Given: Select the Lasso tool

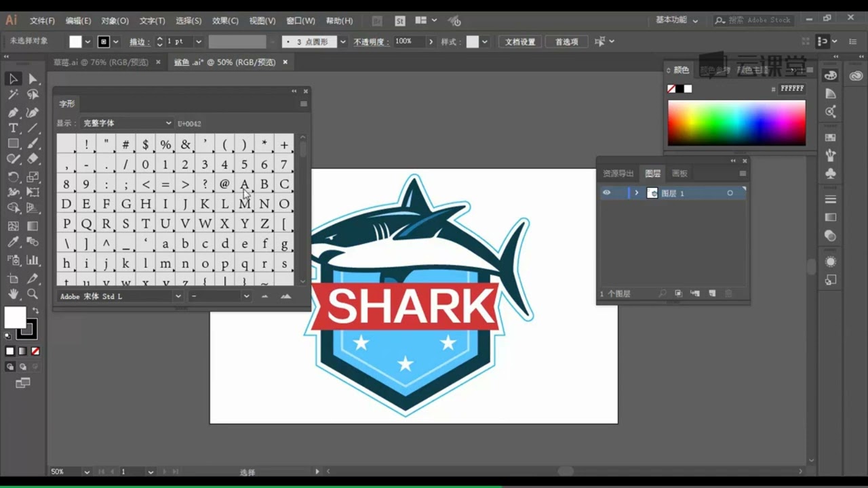Looking at the screenshot, I should coord(33,95).
